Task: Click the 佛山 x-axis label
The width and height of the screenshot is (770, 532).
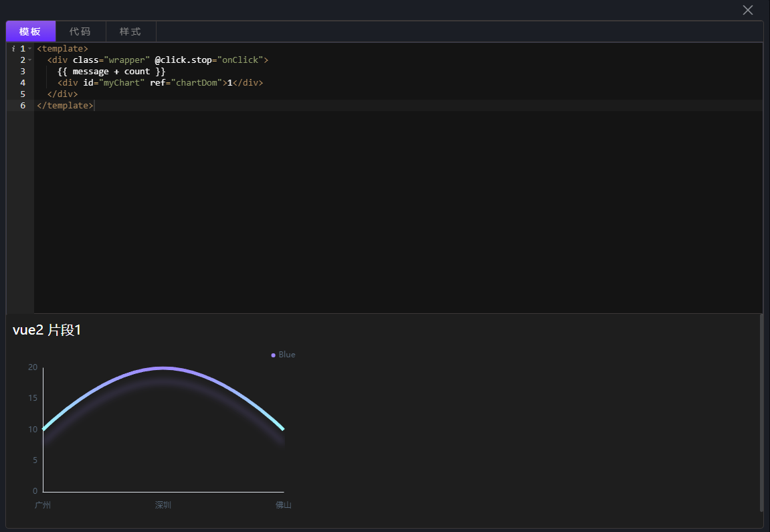Action: [284, 505]
